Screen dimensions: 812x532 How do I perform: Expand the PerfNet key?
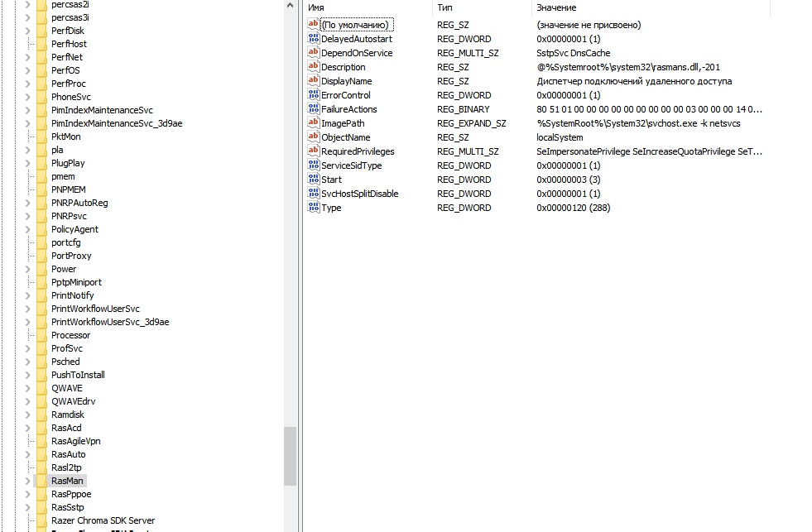point(28,57)
